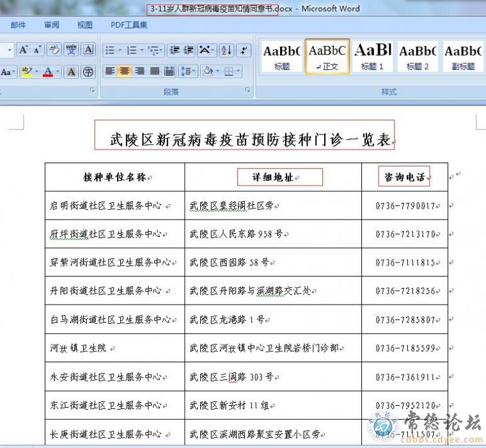Align text right
The width and height of the screenshot is (486, 448).
point(139,71)
